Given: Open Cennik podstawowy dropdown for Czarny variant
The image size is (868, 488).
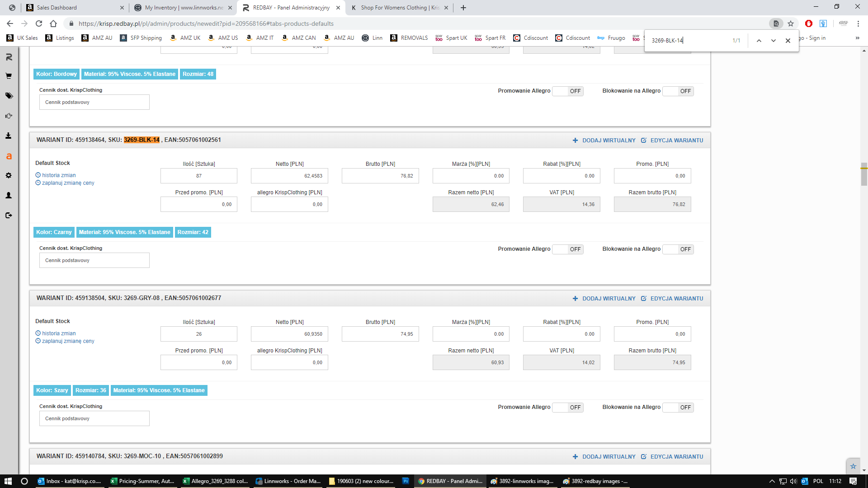Looking at the screenshot, I should (x=94, y=260).
